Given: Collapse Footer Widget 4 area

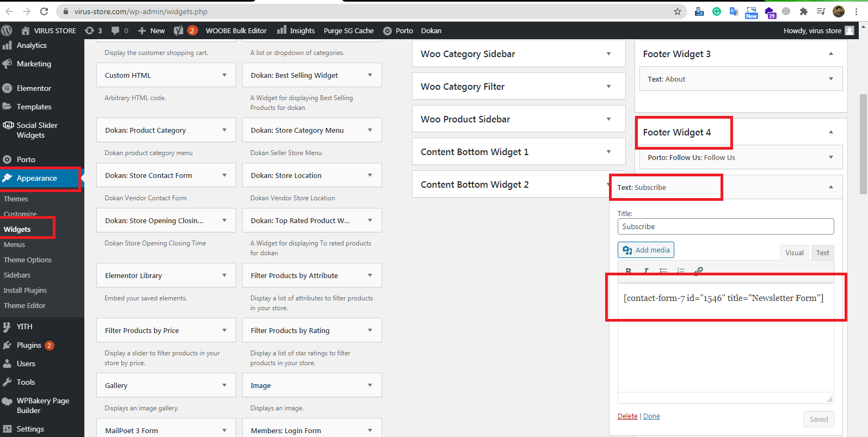Looking at the screenshot, I should [831, 132].
